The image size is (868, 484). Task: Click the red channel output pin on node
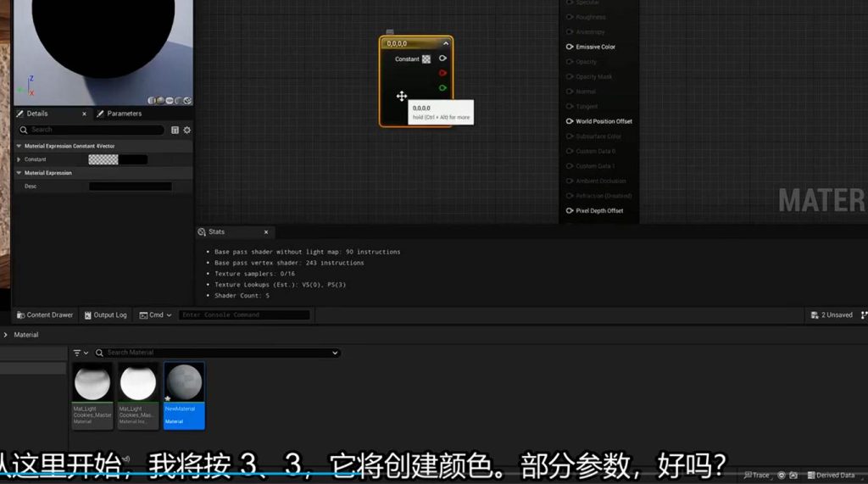[442, 73]
